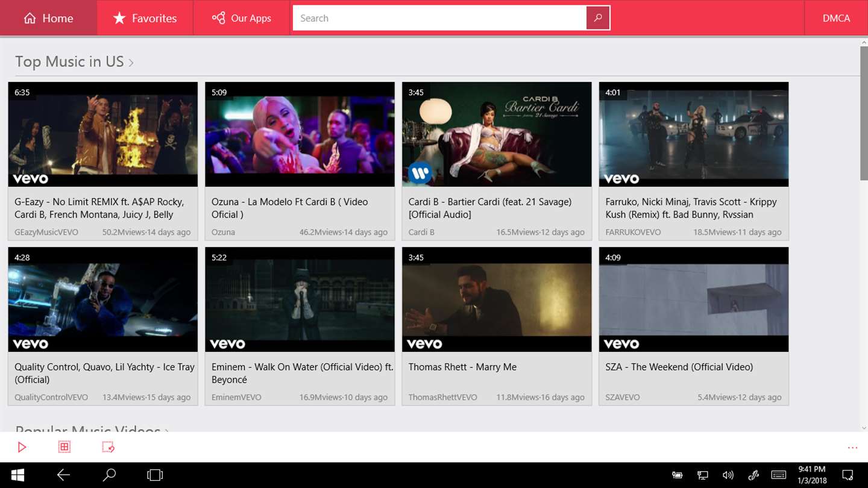Open the Ozuna La Modelo video thumbnail

tap(300, 134)
